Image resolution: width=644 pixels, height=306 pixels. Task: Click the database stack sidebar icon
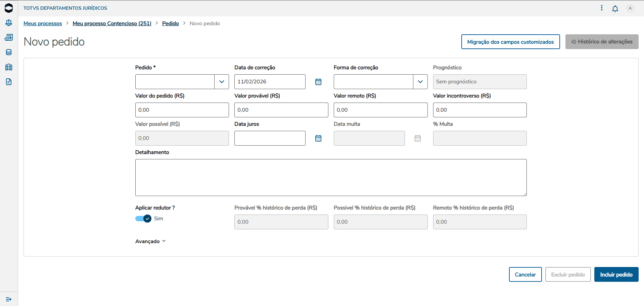[x=9, y=52]
